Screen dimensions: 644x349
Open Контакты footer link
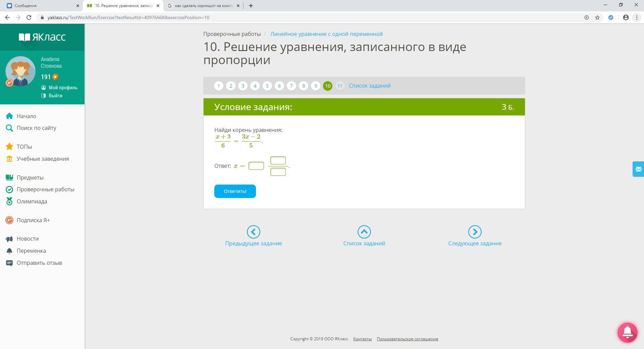tap(362, 339)
